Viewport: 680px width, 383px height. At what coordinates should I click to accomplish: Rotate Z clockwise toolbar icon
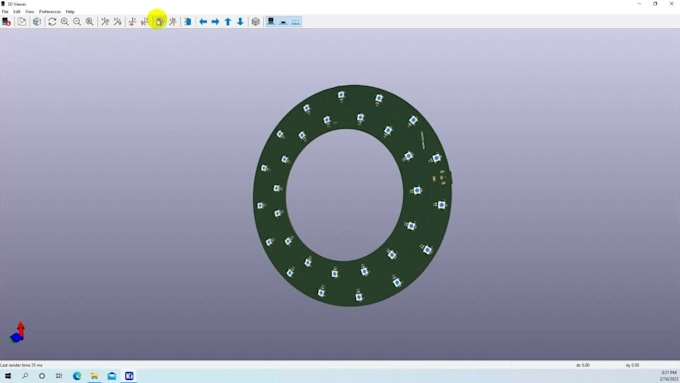160,22
